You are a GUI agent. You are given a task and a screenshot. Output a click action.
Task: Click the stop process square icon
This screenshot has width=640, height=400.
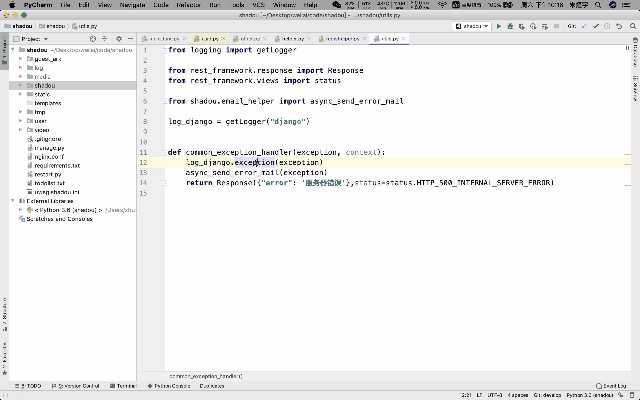556,26
